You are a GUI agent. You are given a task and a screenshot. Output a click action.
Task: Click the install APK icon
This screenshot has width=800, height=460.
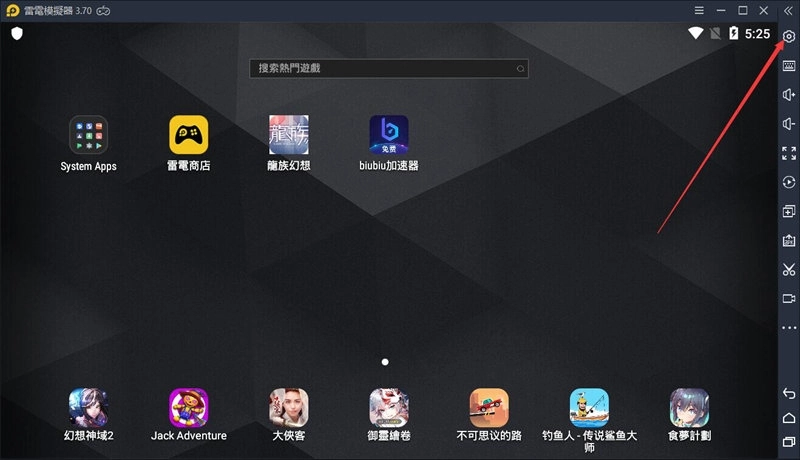click(789, 241)
